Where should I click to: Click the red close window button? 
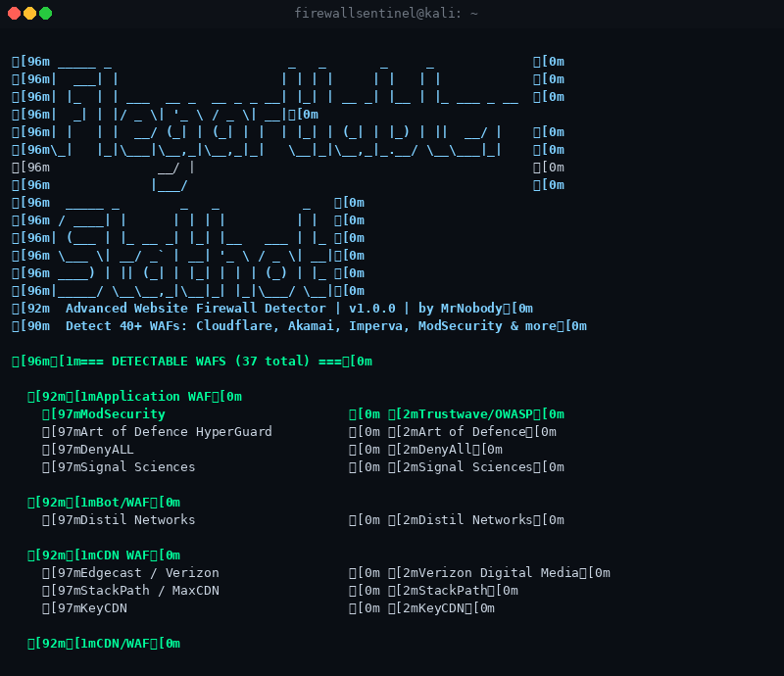(14, 14)
